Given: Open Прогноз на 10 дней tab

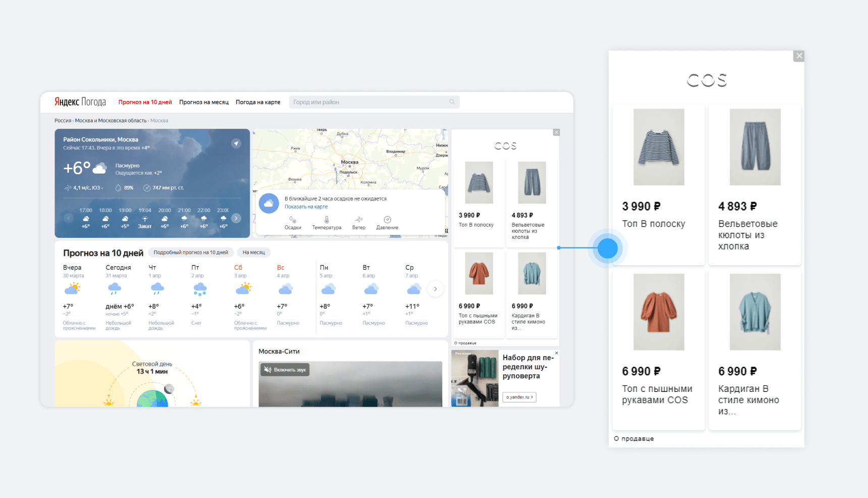Looking at the screenshot, I should pyautogui.click(x=145, y=102).
